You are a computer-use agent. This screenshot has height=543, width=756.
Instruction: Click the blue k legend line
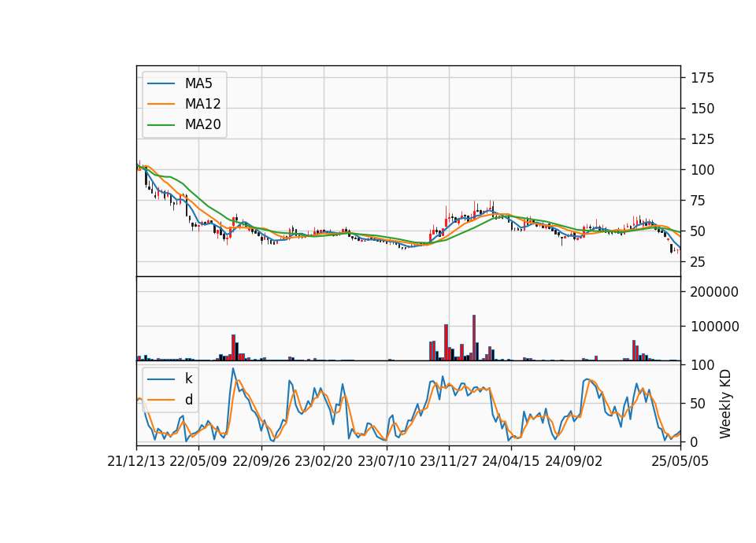(x=161, y=379)
